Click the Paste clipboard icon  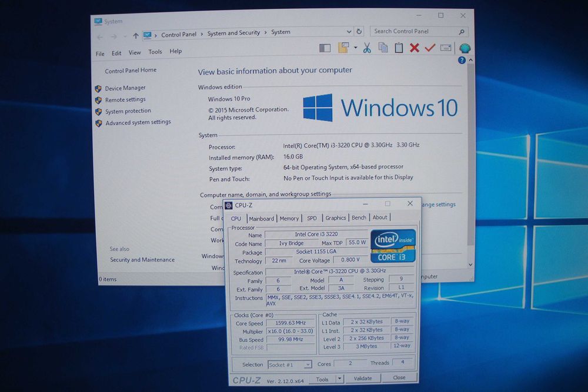[399, 48]
